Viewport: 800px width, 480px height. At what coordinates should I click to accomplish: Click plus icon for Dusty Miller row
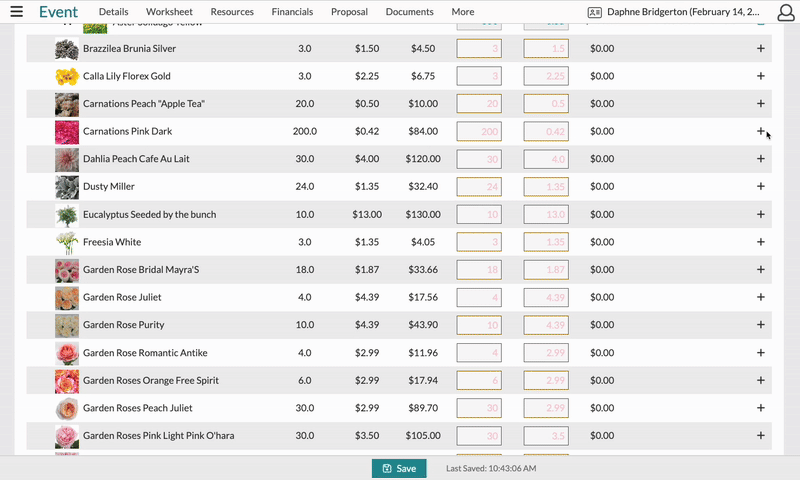(761, 187)
